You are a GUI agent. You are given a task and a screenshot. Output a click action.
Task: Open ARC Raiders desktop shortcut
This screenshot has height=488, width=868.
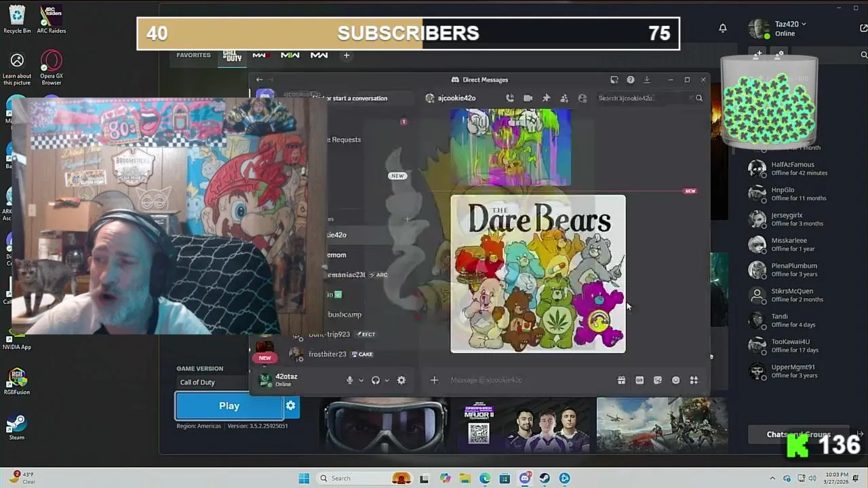(x=52, y=19)
